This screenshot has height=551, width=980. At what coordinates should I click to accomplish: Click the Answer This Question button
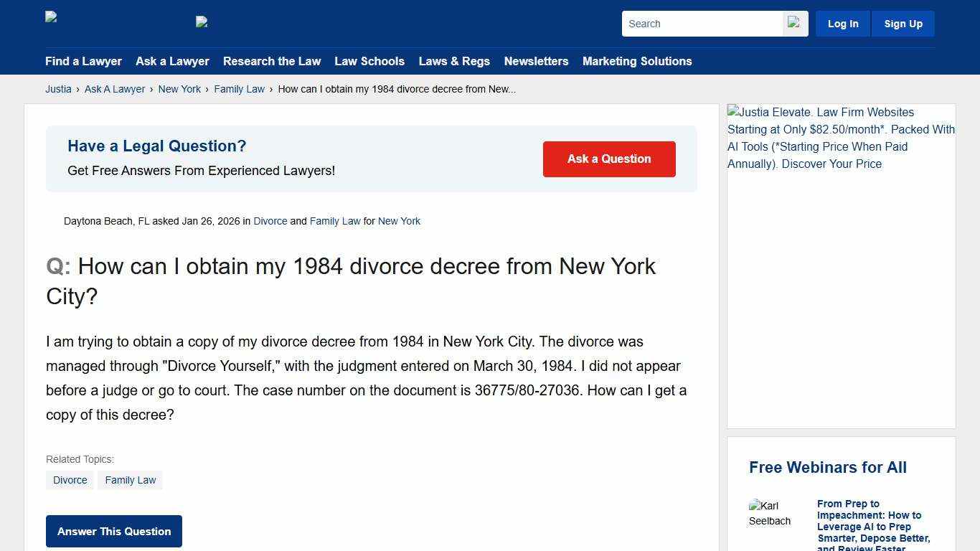point(113,531)
